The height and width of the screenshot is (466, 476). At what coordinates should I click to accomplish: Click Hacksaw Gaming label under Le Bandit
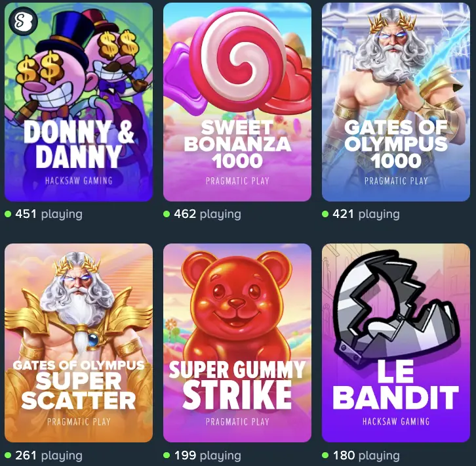tap(396, 421)
